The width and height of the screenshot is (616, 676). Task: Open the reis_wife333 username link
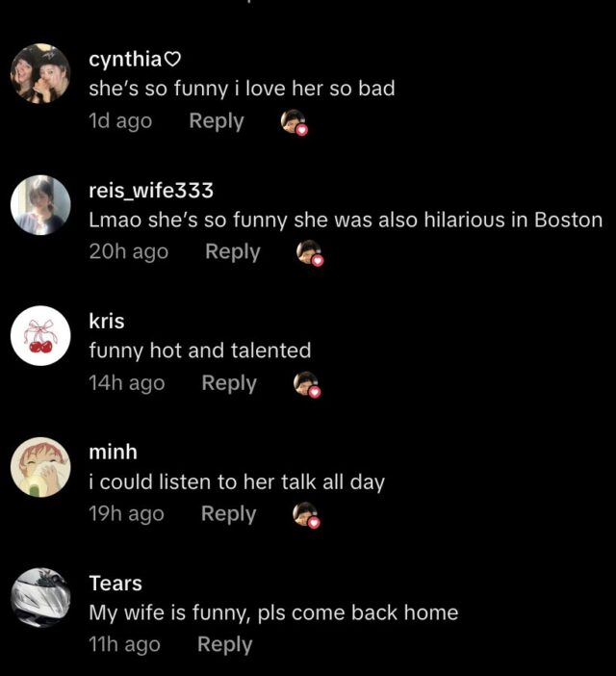click(x=151, y=190)
